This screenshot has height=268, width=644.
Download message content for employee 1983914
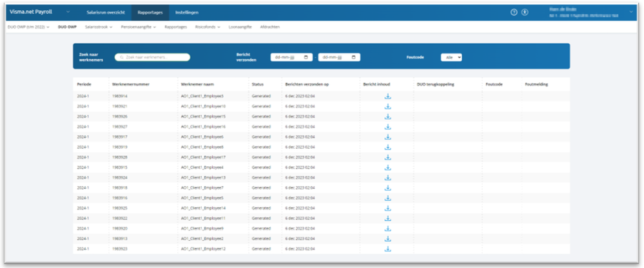pos(387,96)
